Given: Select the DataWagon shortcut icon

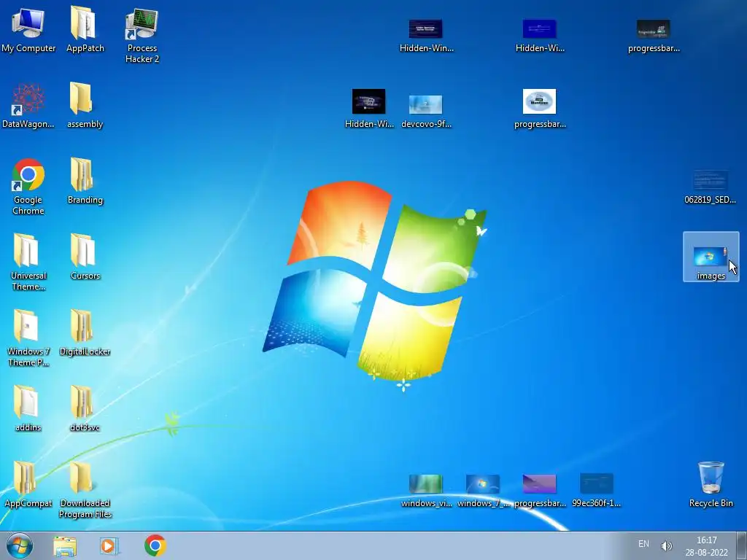Looking at the screenshot, I should point(28,106).
